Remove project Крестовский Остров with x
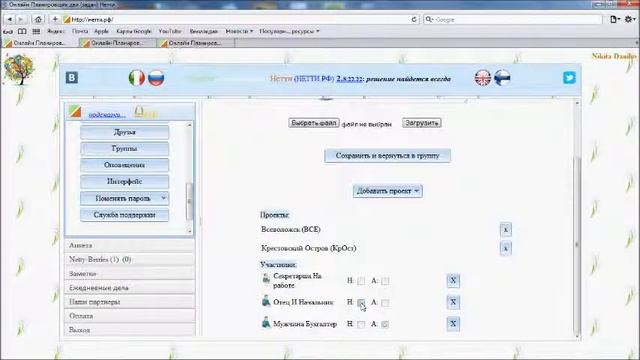Screen dimensions: 640x360 coord(505,248)
